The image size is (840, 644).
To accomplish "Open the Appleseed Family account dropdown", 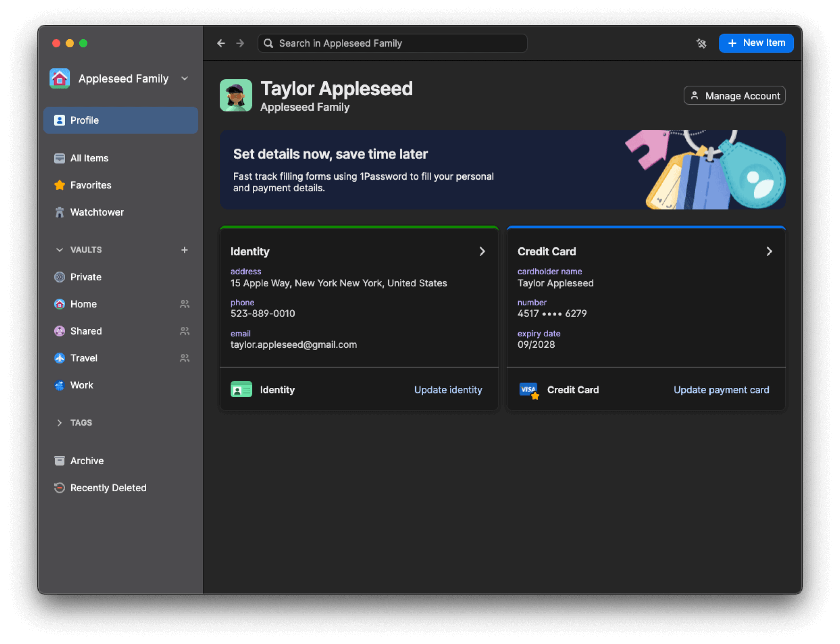I will [184, 78].
